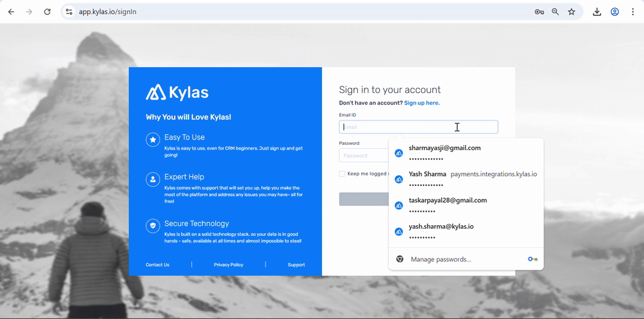Image resolution: width=644 pixels, height=319 pixels.
Task: Open the Chrome three-dot menu
Action: [633, 12]
